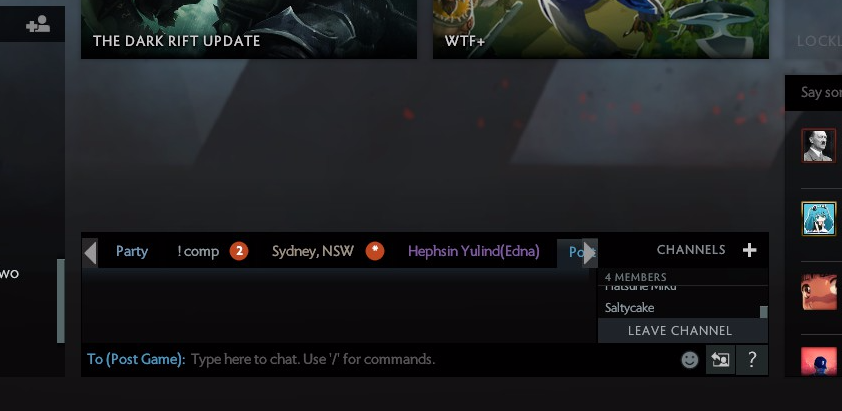The image size is (842, 411).
Task: Add a new channel with plus icon
Action: coord(750,250)
